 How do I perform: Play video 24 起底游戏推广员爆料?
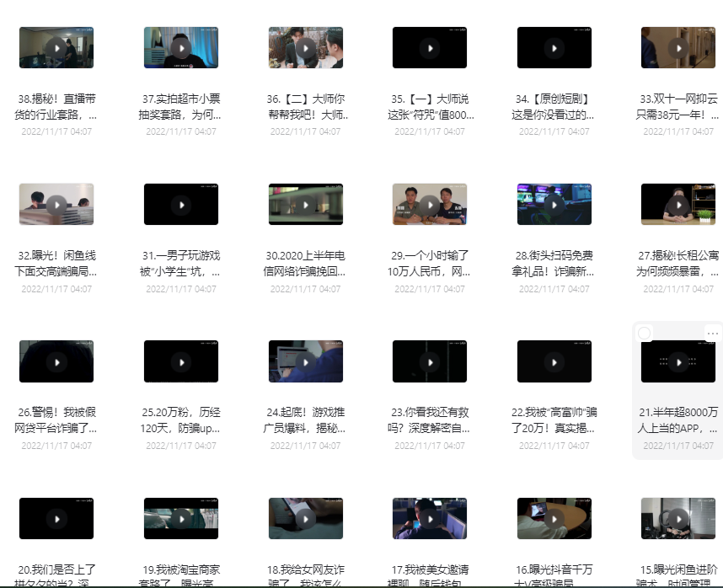305,362
